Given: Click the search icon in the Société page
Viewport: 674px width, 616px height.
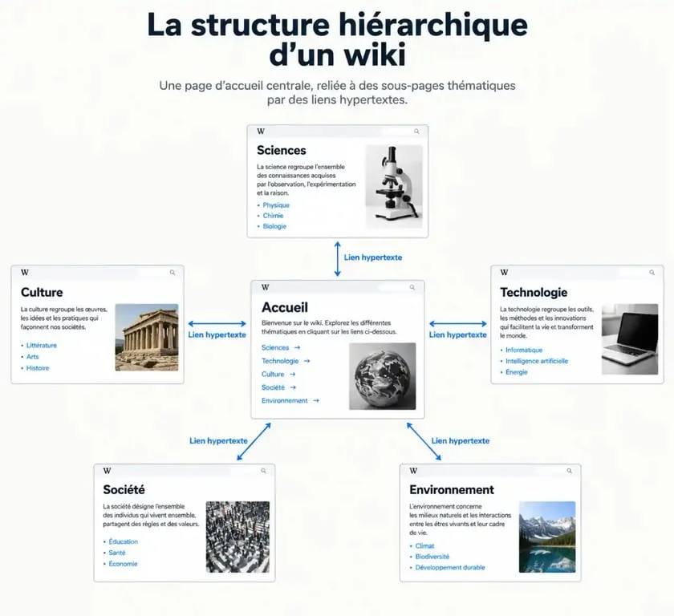Looking at the screenshot, I should (x=263, y=471).
